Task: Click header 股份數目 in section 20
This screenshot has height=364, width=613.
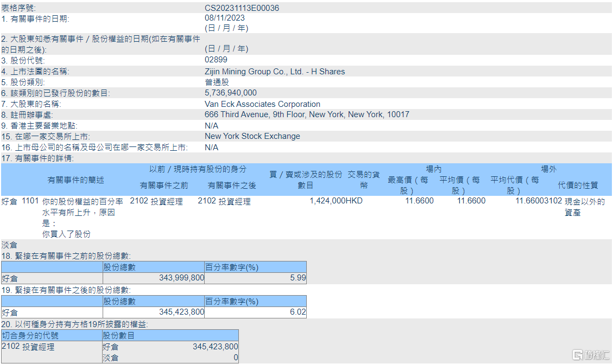Action: click(x=118, y=335)
